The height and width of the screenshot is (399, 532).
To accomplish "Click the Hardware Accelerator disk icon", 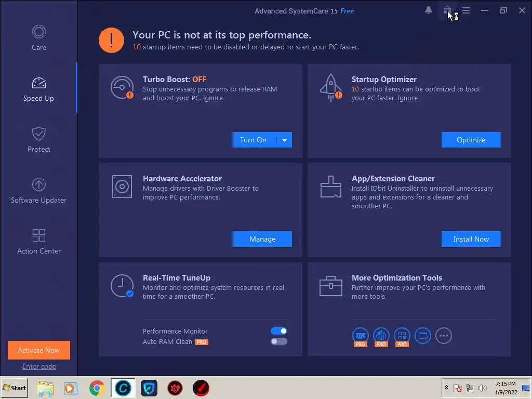I will coord(122,187).
